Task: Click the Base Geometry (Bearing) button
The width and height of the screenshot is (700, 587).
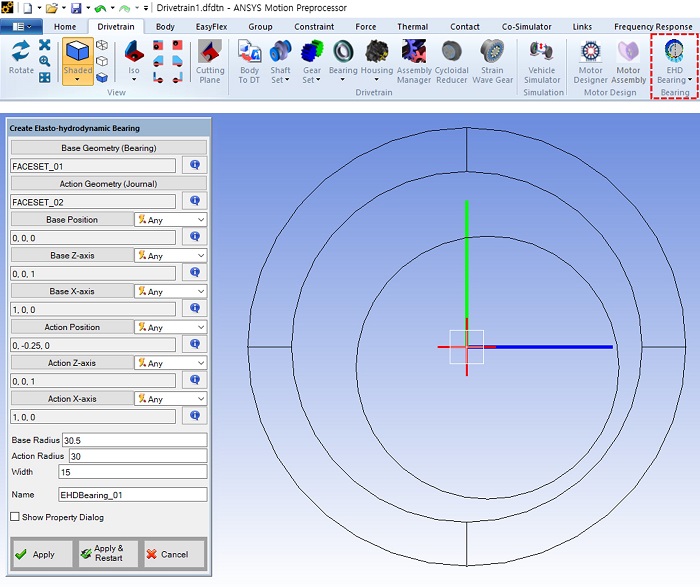Action: (108, 148)
